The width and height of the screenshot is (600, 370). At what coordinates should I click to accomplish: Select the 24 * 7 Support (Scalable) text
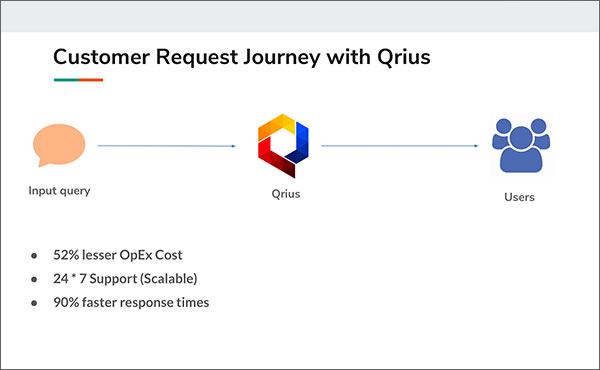pyautogui.click(x=125, y=279)
